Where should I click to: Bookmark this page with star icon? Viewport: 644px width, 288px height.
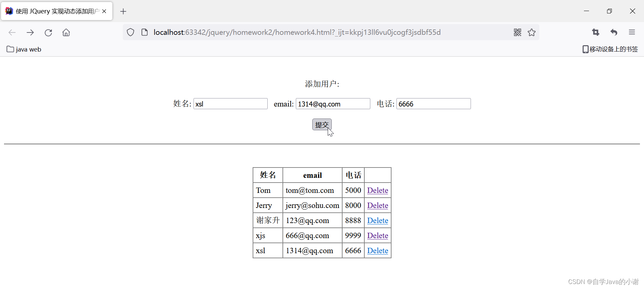click(x=532, y=32)
